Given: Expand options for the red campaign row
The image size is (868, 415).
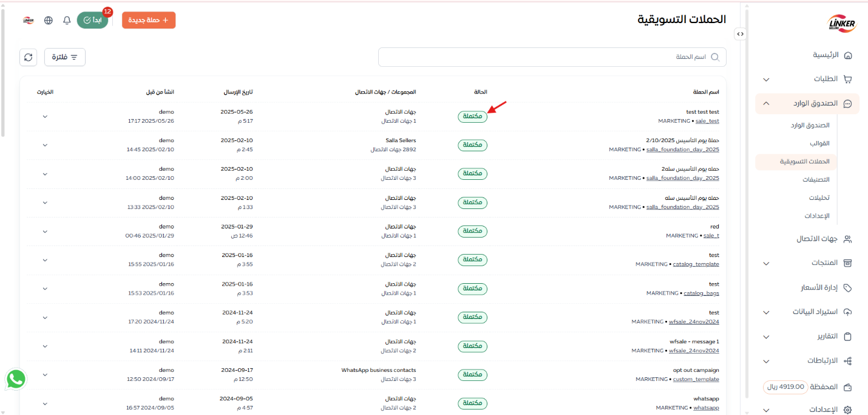Looking at the screenshot, I should pos(45,232).
